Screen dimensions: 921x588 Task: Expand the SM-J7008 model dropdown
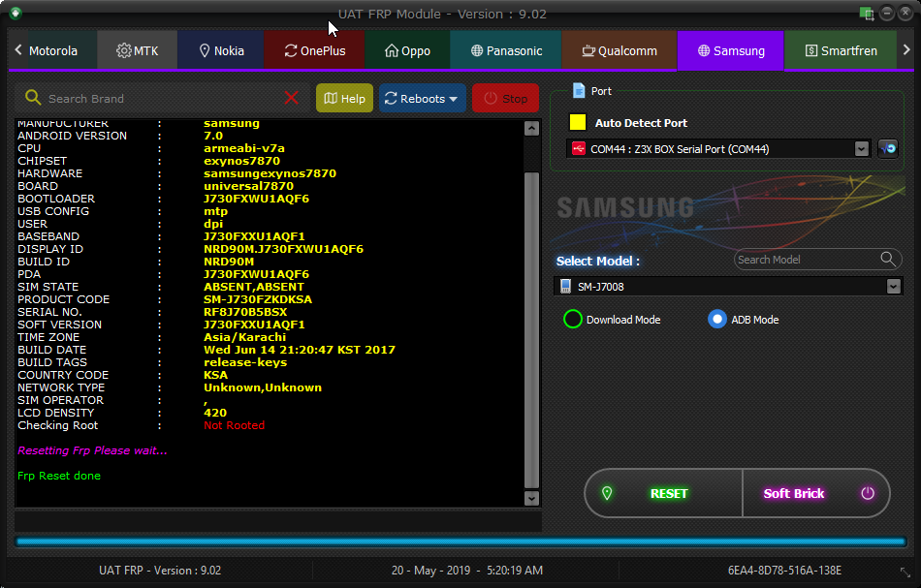click(894, 287)
